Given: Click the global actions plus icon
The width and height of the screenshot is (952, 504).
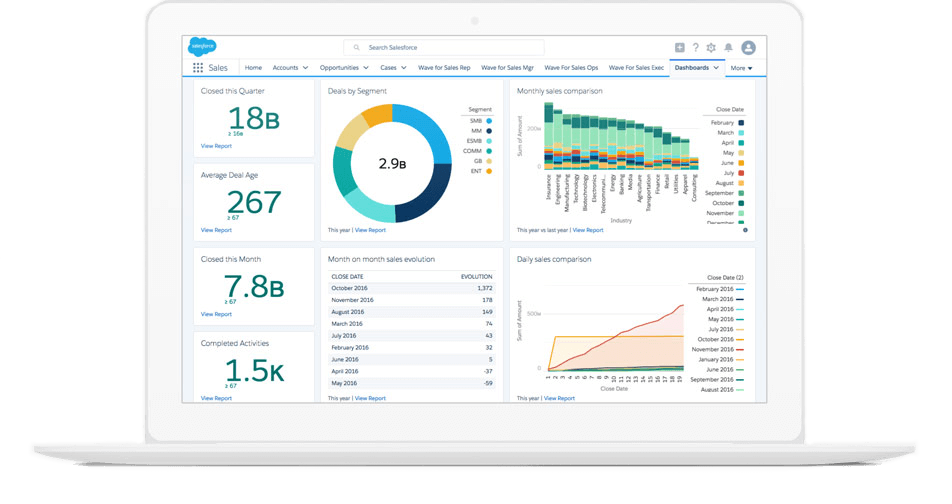Looking at the screenshot, I should pyautogui.click(x=680, y=47).
